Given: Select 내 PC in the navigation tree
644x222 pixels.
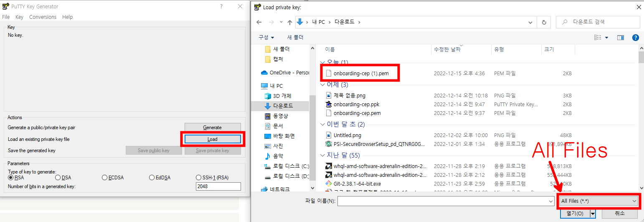Looking at the screenshot, I should pos(272,86).
